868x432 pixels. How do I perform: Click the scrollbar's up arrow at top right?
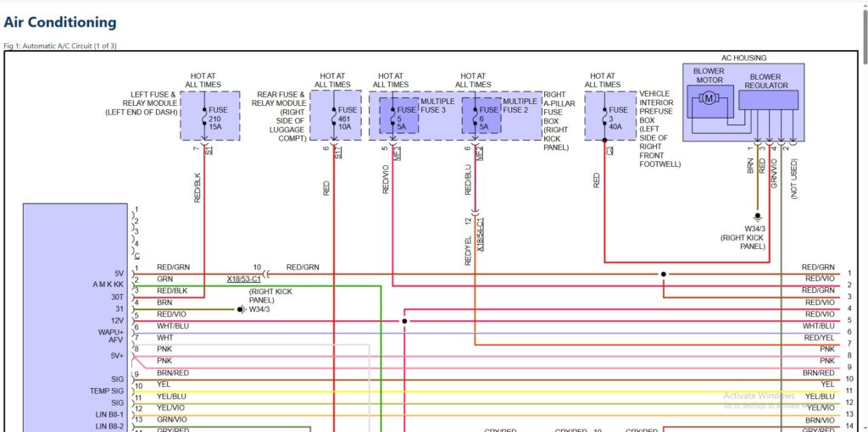pyautogui.click(x=864, y=4)
